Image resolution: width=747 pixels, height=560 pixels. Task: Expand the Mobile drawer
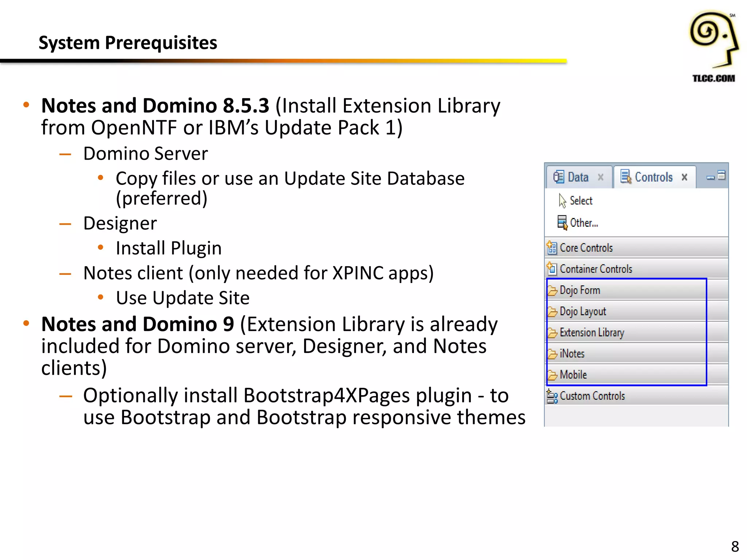pos(636,375)
